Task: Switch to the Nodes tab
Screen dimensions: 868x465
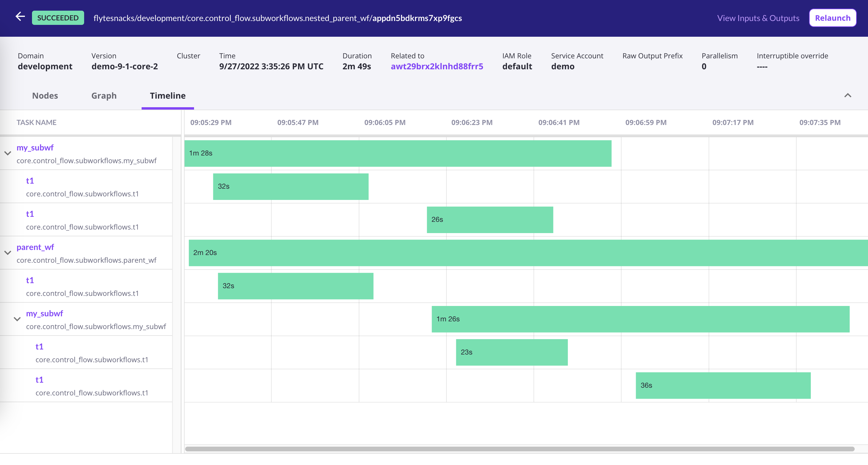Action: 44,96
